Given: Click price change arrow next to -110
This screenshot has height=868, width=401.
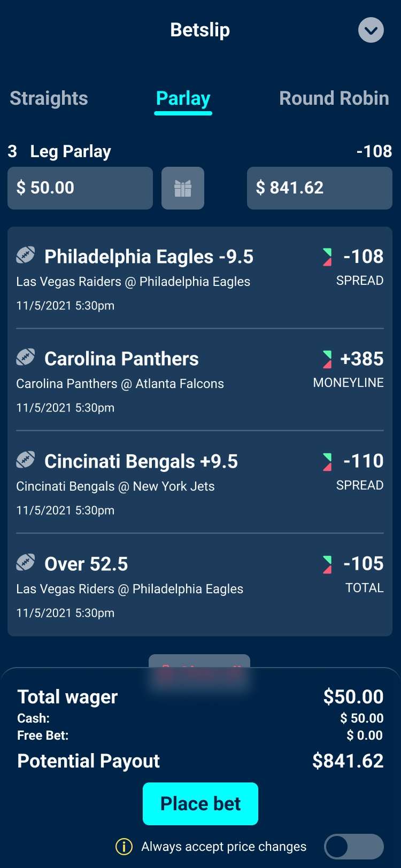Looking at the screenshot, I should (x=327, y=462).
